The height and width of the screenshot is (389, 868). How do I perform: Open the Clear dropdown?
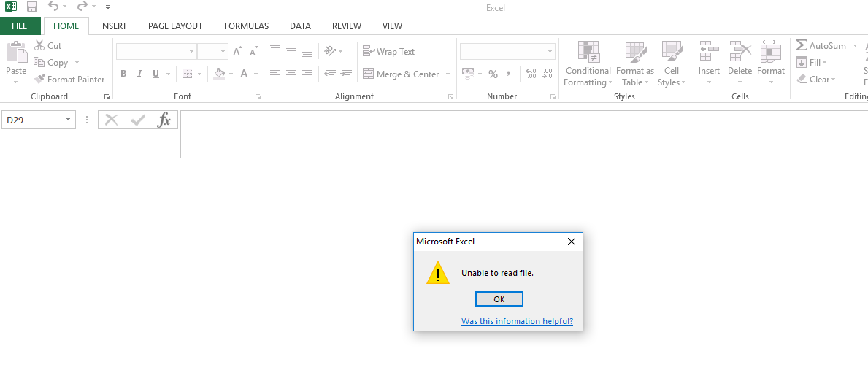816,79
